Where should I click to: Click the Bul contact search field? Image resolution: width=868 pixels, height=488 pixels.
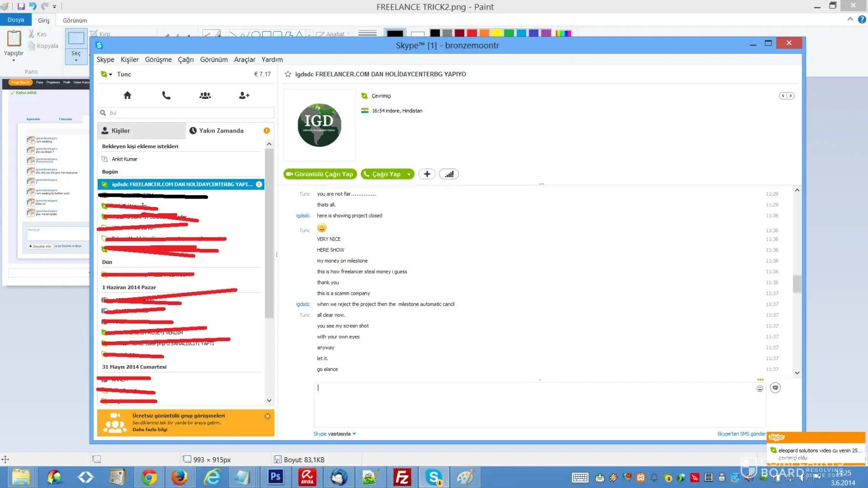coord(186,113)
